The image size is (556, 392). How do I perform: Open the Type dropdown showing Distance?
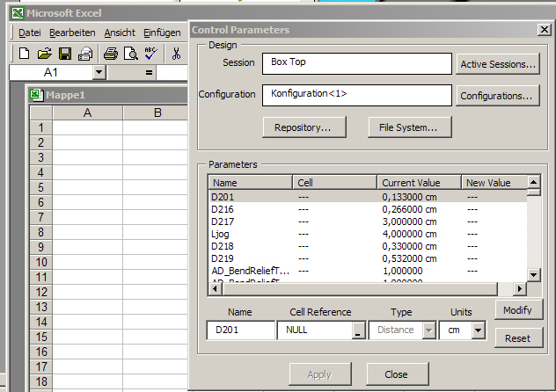coord(429,330)
